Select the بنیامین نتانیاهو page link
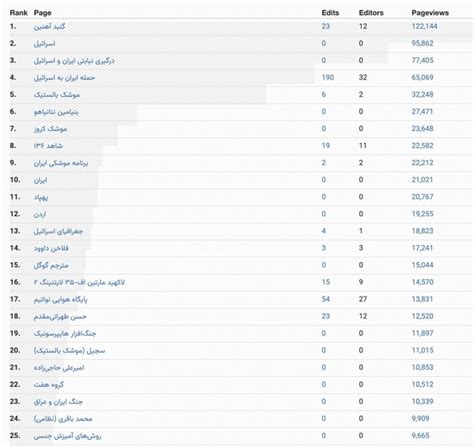 [56, 112]
